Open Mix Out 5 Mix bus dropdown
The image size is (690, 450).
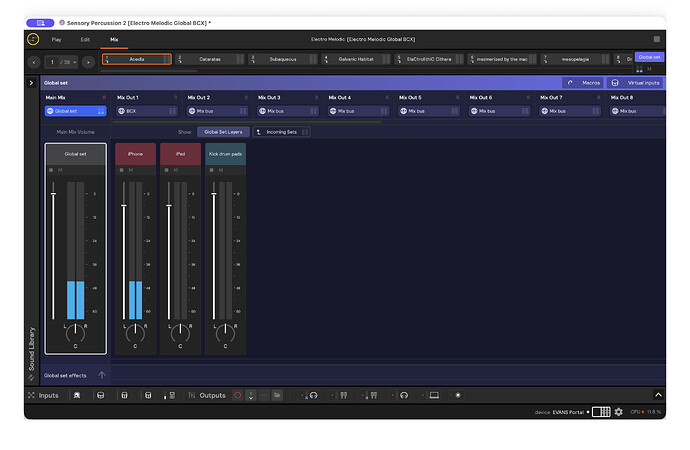point(429,111)
